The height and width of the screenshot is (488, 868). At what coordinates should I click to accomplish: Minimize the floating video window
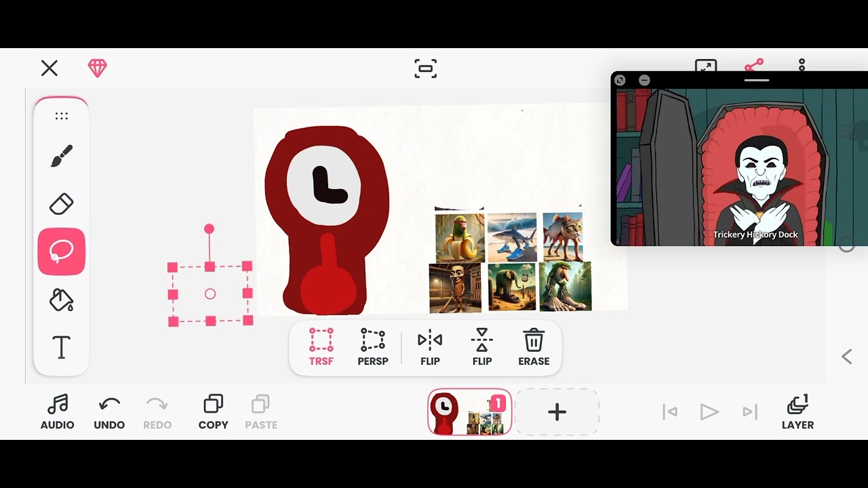644,81
